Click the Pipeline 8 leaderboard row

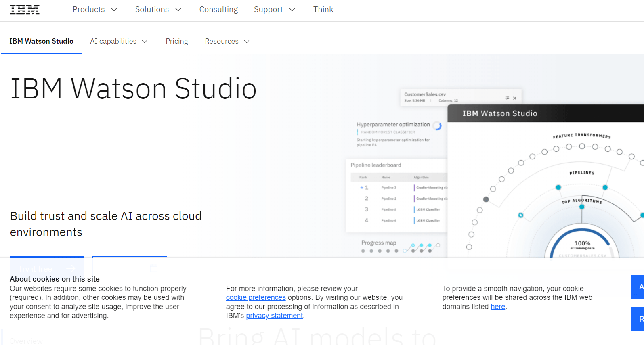pyautogui.click(x=399, y=209)
